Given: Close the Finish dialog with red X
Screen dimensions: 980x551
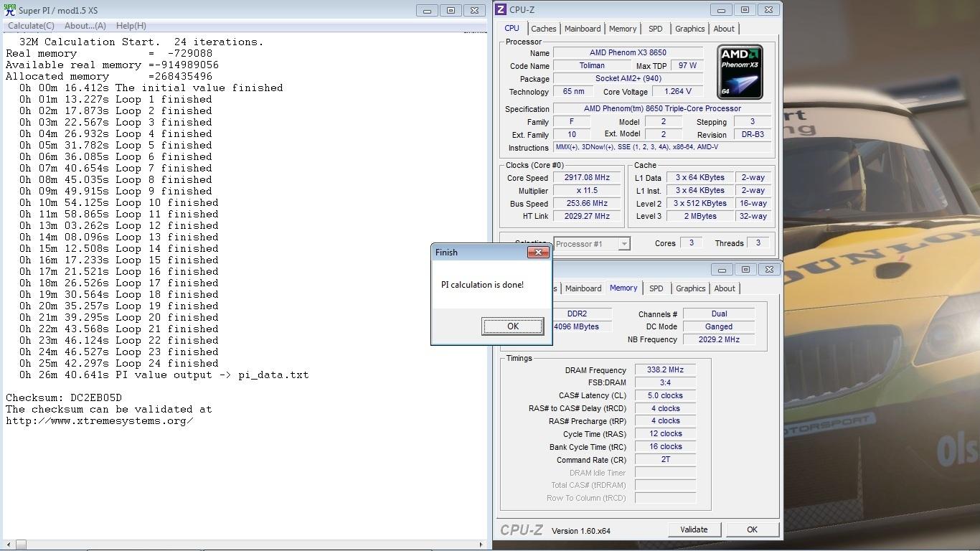Looking at the screenshot, I should 538,252.
